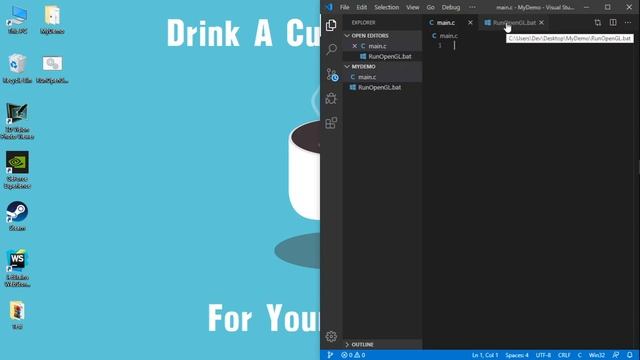This screenshot has height=360, width=640.
Task: Click the git branch icon in status bar
Action: (330, 355)
